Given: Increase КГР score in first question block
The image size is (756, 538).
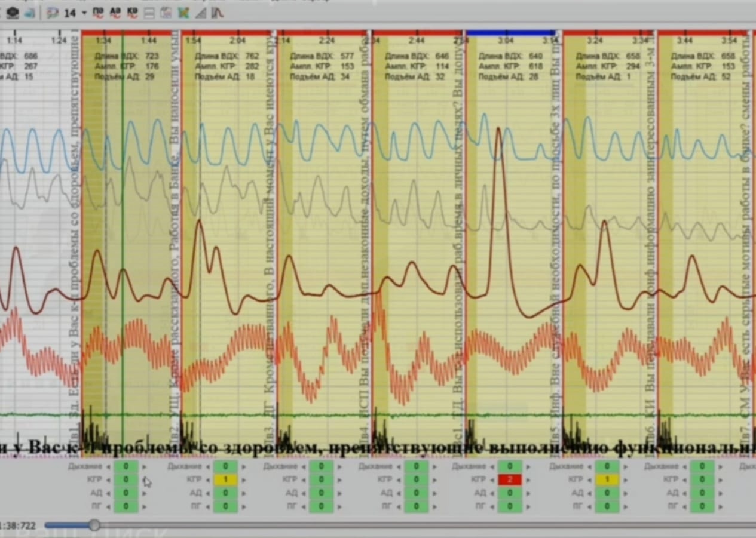Looking at the screenshot, I should click(144, 479).
